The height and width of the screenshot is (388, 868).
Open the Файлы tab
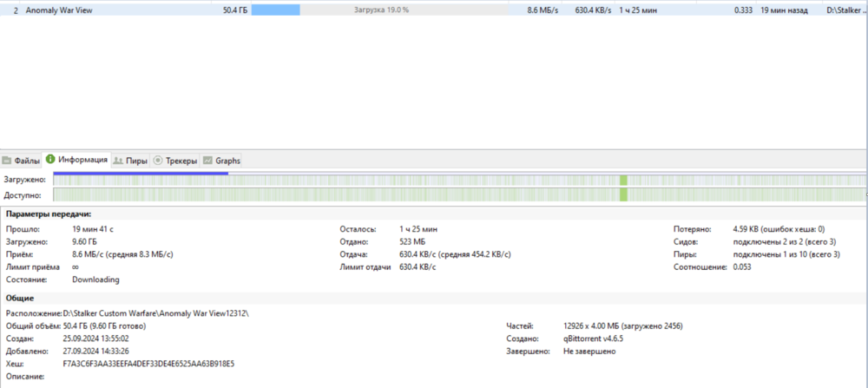click(x=22, y=161)
